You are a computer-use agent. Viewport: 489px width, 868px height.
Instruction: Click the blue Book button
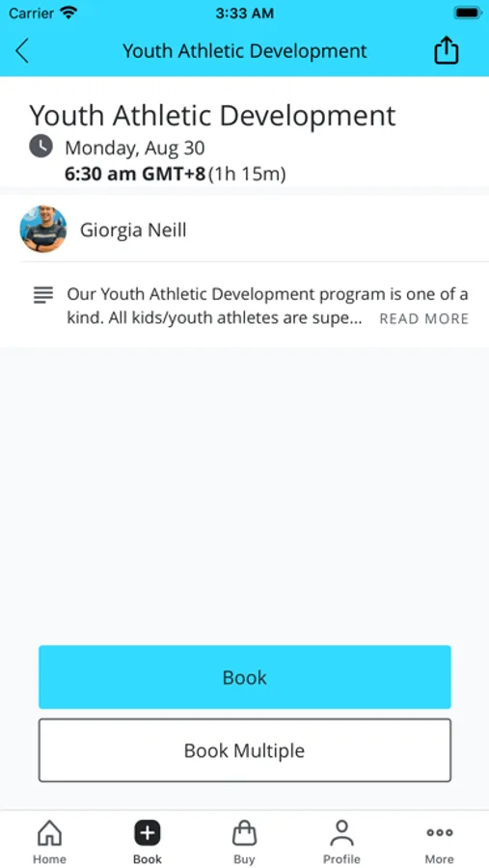245,677
